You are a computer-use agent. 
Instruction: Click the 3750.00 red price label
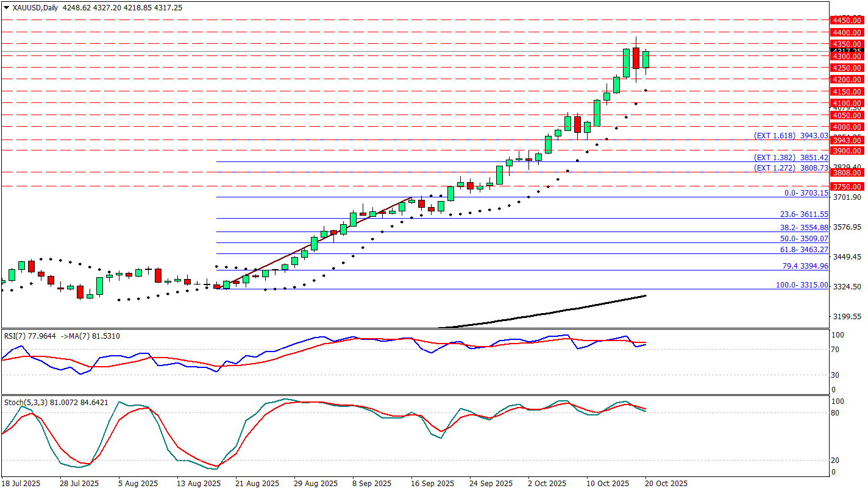coord(848,186)
